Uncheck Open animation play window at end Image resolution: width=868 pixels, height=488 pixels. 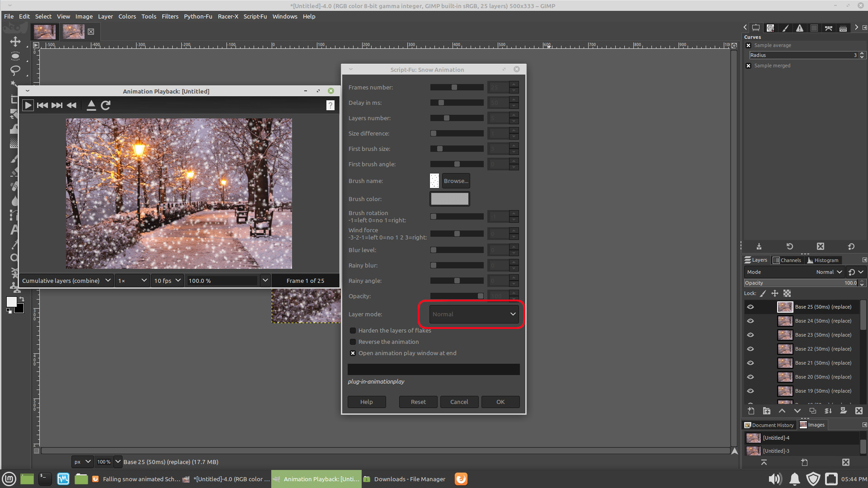(x=353, y=353)
